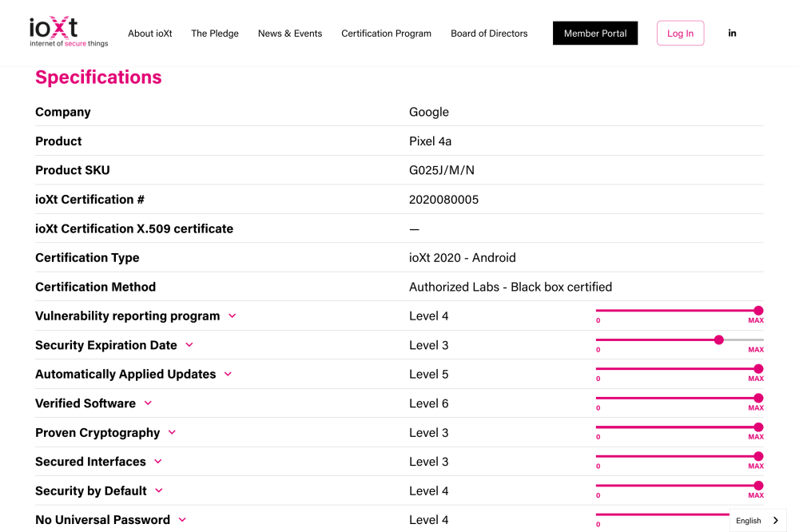Open Board of Directors page
This screenshot has height=532, width=799.
click(x=489, y=34)
